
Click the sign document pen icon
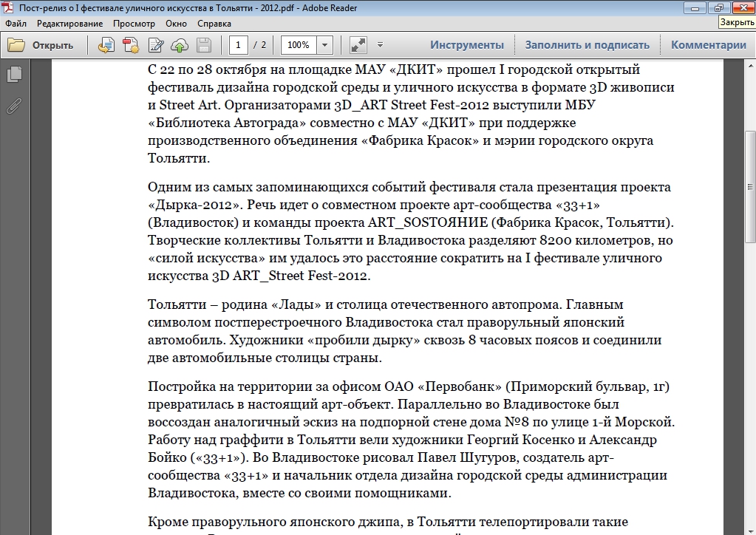coord(155,45)
